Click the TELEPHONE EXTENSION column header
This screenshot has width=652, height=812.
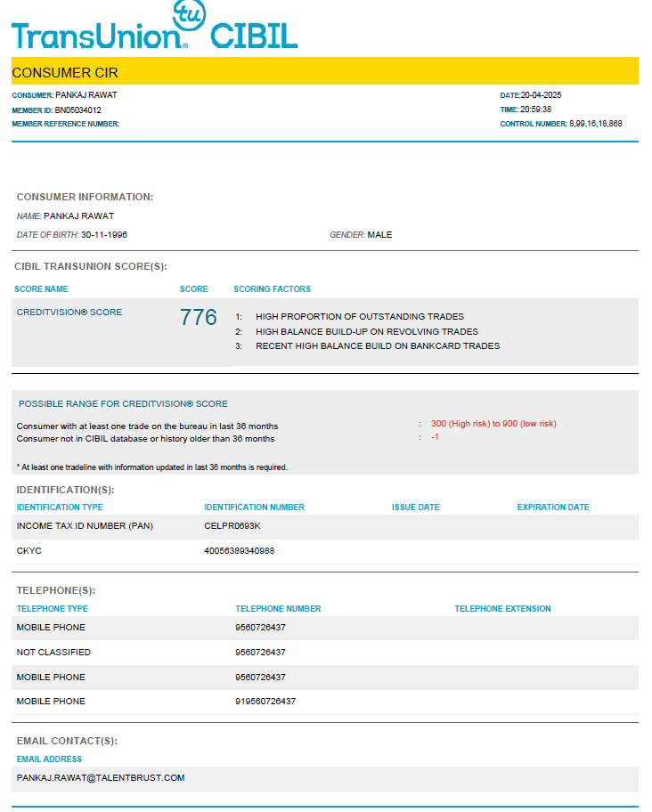[502, 609]
